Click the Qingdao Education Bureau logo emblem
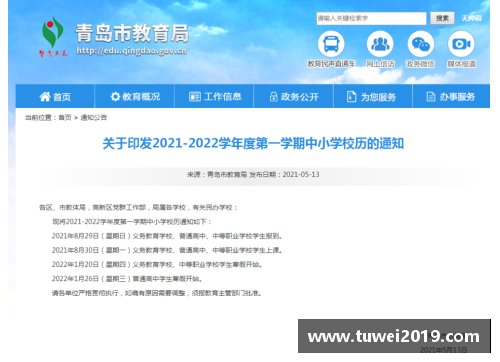 pos(53,36)
